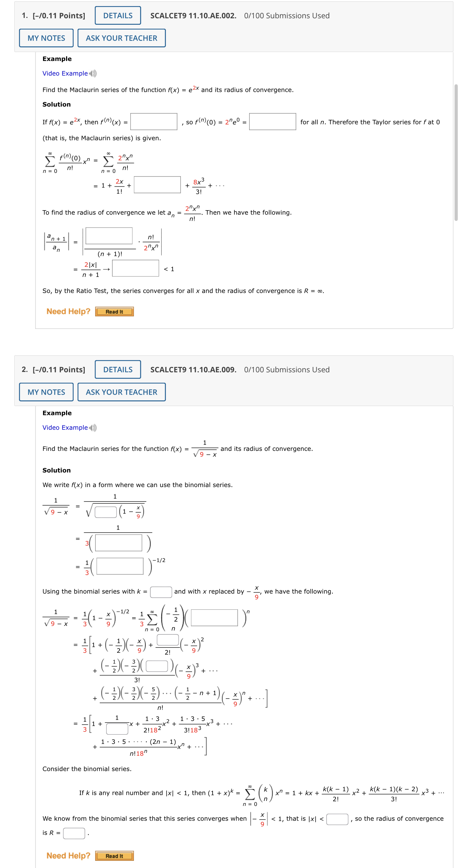
Task: Click ASK YOUR TEACHER for question 1
Action: 121,38
